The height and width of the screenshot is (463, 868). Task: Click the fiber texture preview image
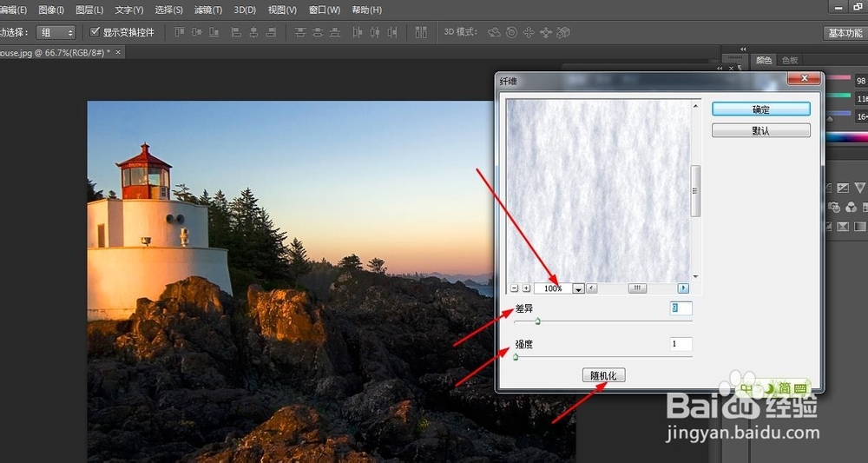click(598, 190)
